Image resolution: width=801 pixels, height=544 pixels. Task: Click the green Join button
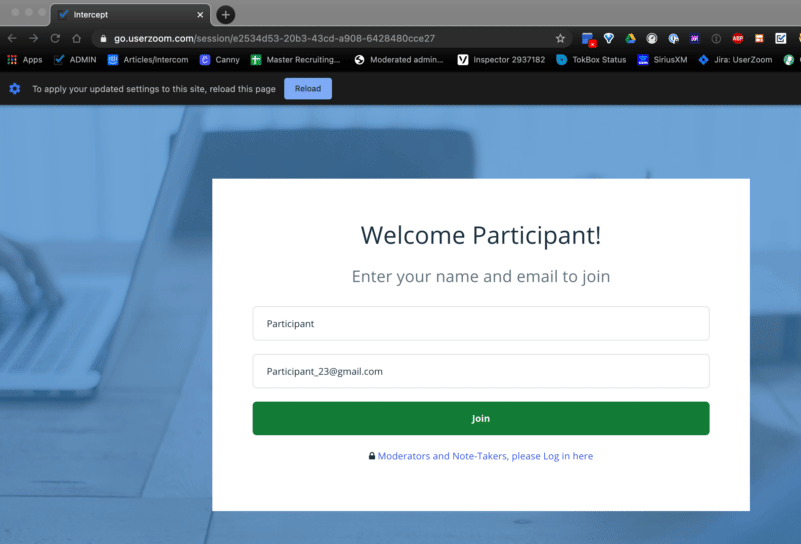[481, 418]
